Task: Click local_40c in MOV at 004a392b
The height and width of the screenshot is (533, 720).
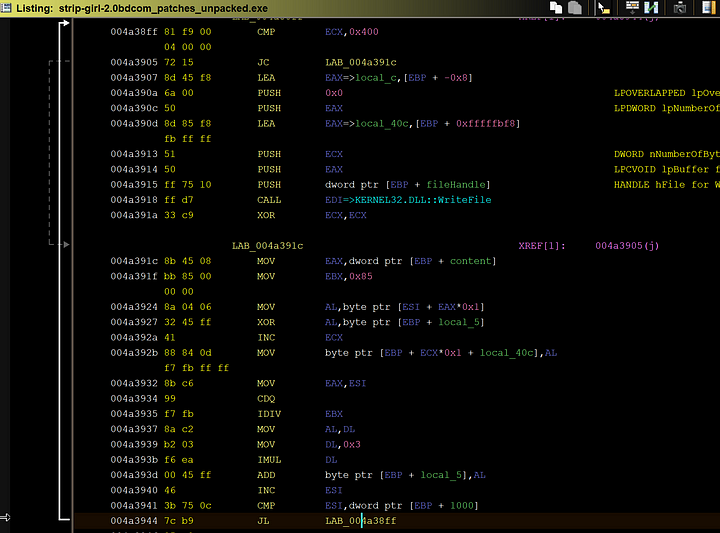Action: 507,353
